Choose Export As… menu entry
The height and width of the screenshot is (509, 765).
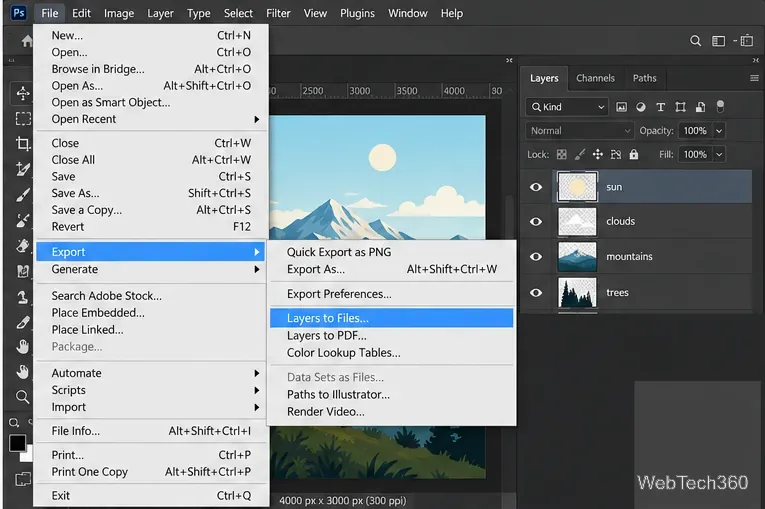[391, 269]
